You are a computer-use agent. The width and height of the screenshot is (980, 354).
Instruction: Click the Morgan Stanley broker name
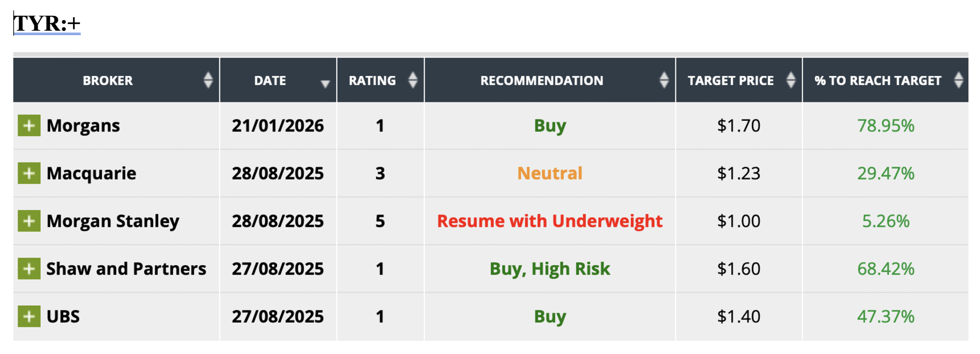(113, 221)
